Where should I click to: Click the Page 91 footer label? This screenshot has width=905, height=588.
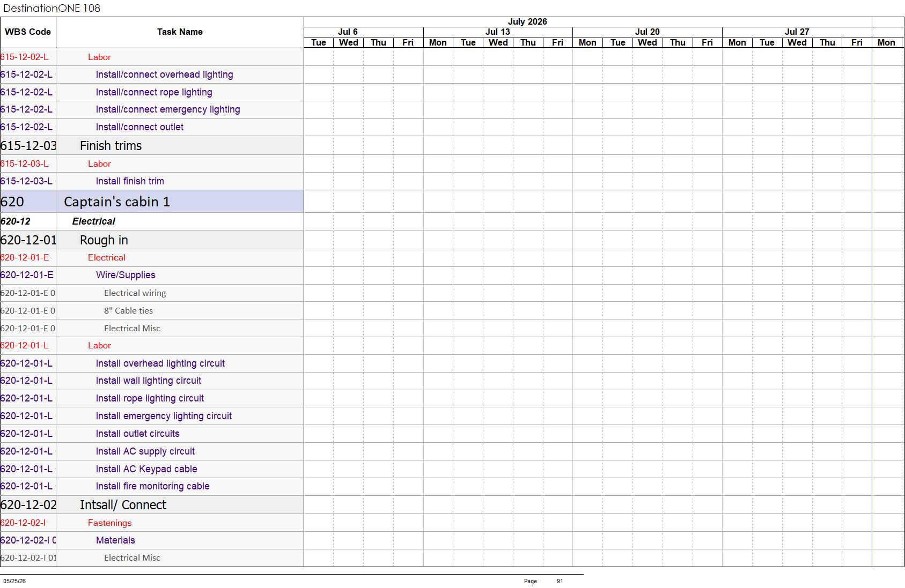click(x=543, y=581)
